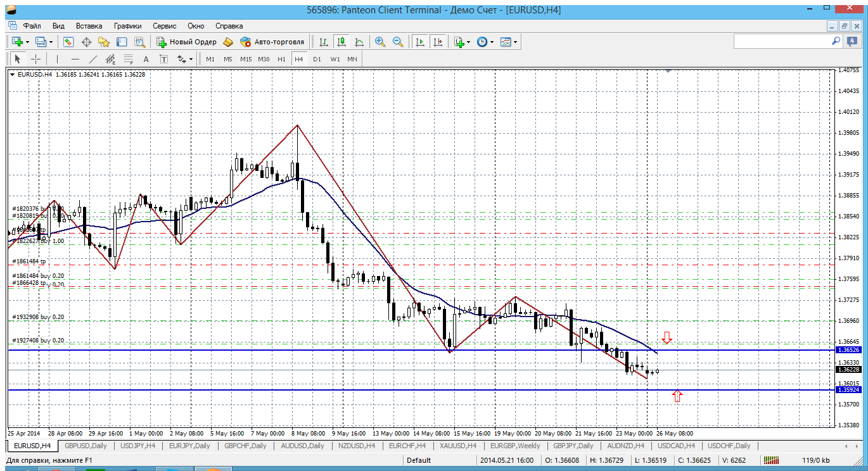Click the Новый Ордер button
The width and height of the screenshot is (868, 471).
click(186, 42)
